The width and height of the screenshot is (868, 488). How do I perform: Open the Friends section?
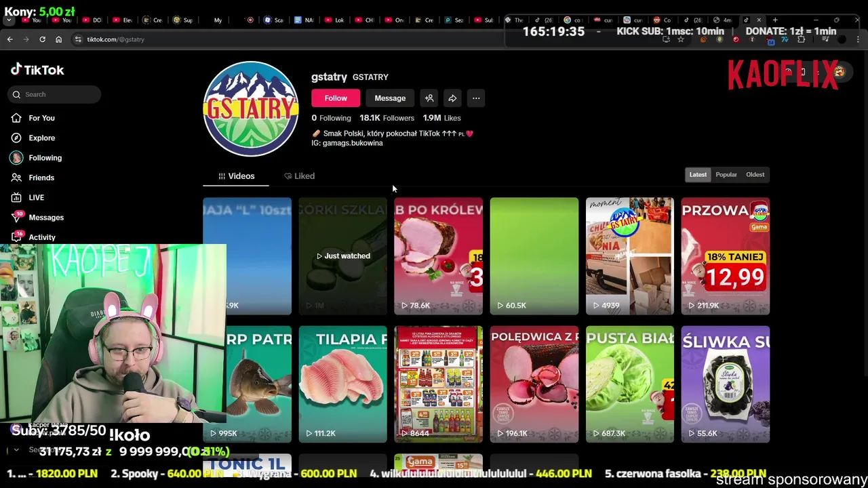coord(41,178)
